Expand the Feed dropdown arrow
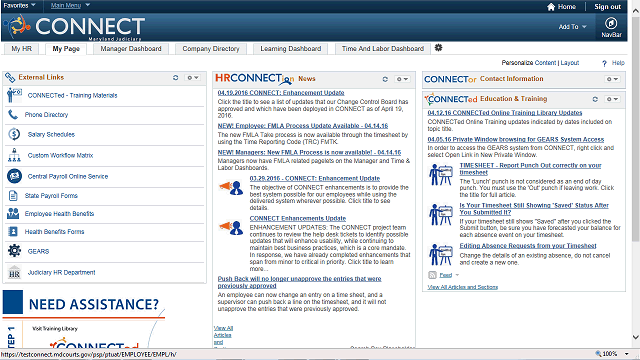640x360 pixels. 457,275
